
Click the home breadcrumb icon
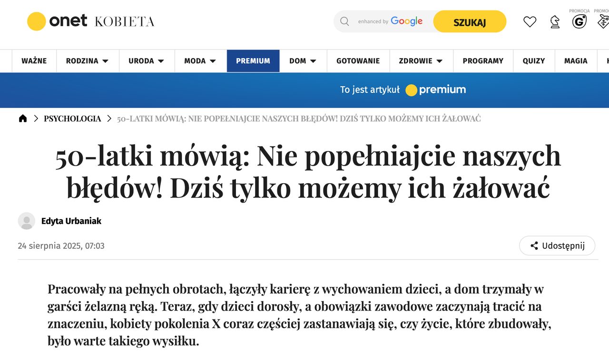point(23,118)
